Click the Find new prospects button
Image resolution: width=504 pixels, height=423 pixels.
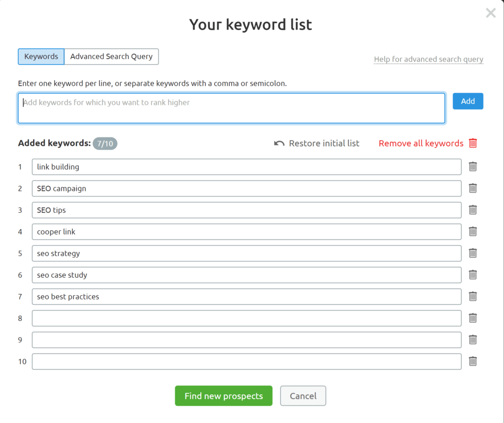tap(223, 396)
